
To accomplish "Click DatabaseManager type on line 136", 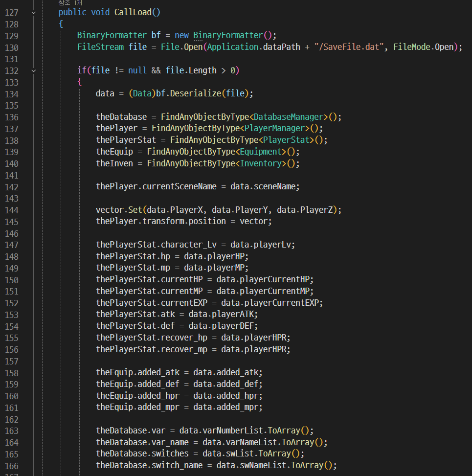I will [289, 117].
